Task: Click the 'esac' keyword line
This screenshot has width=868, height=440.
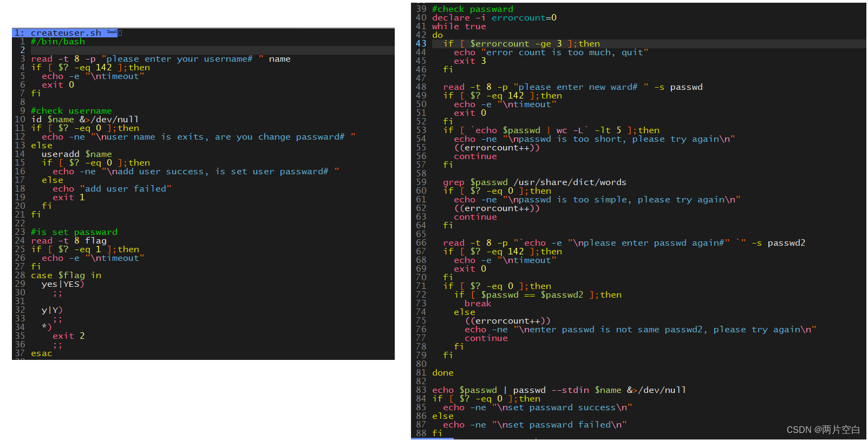Action: tap(42, 353)
